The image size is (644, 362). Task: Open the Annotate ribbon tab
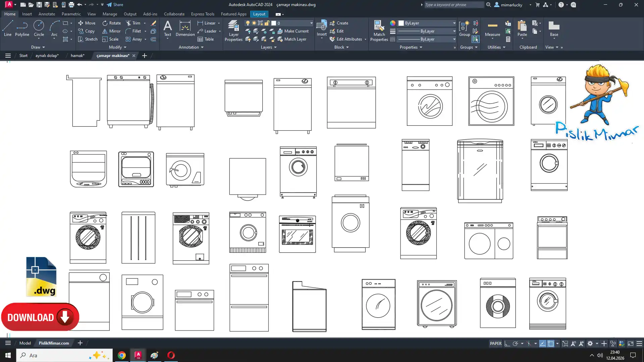[47, 14]
